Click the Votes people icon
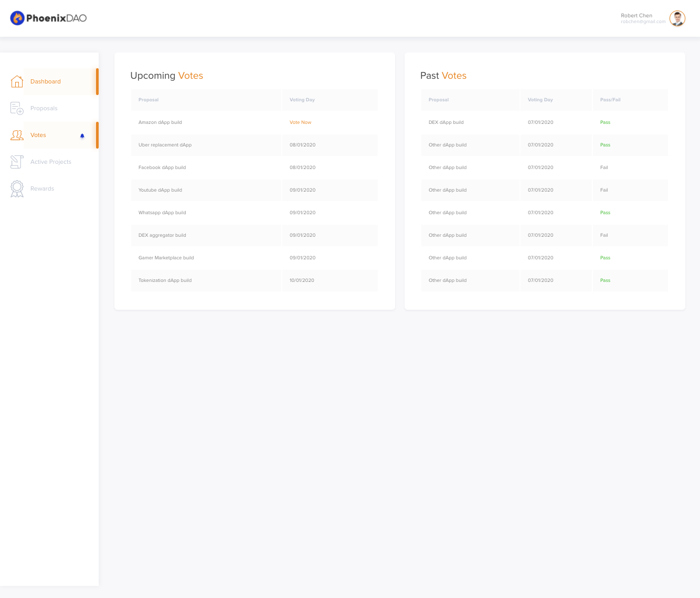 tap(17, 135)
